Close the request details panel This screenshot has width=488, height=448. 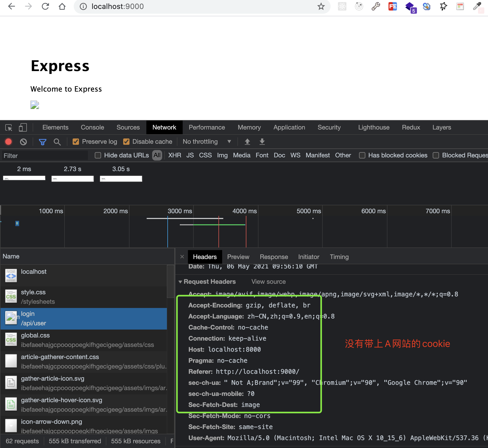(182, 257)
